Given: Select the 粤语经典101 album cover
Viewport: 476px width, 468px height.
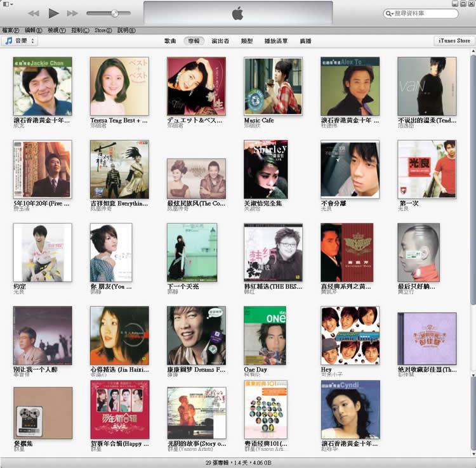Looking at the screenshot, I should (266, 410).
